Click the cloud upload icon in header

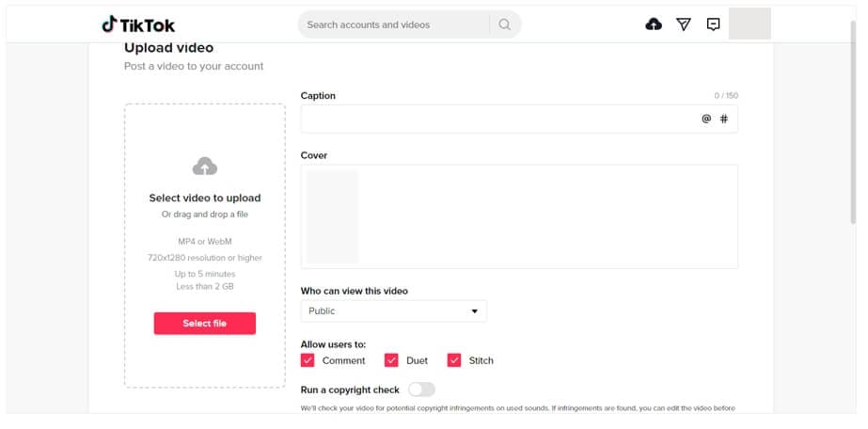654,24
